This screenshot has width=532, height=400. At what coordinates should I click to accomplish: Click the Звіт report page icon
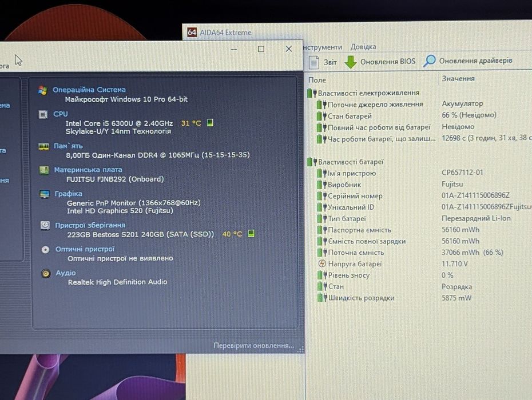coord(314,62)
